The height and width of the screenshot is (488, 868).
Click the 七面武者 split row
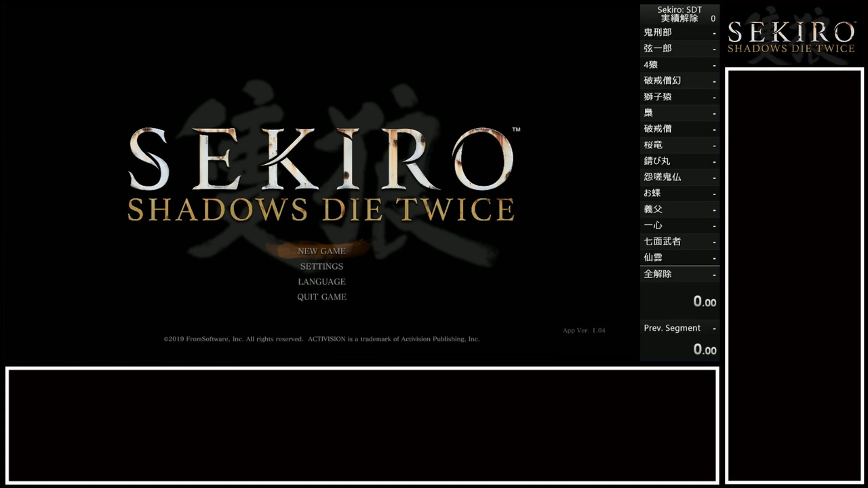pos(679,241)
